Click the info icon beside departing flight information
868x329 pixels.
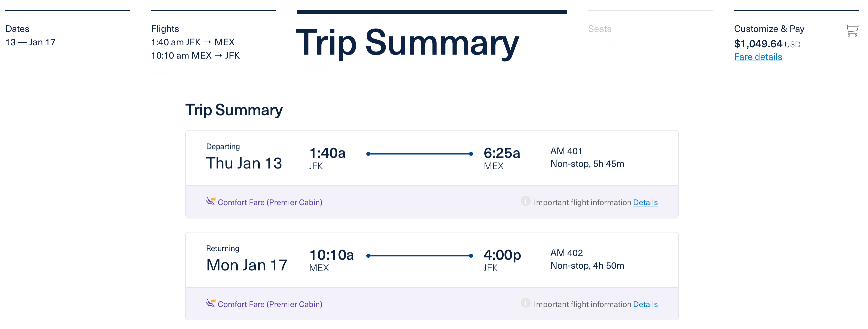(x=526, y=202)
